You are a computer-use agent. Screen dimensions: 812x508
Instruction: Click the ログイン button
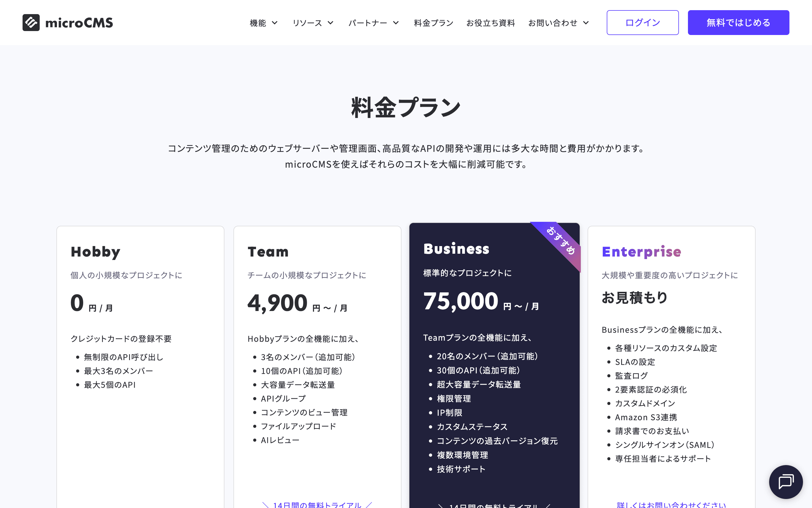point(643,23)
